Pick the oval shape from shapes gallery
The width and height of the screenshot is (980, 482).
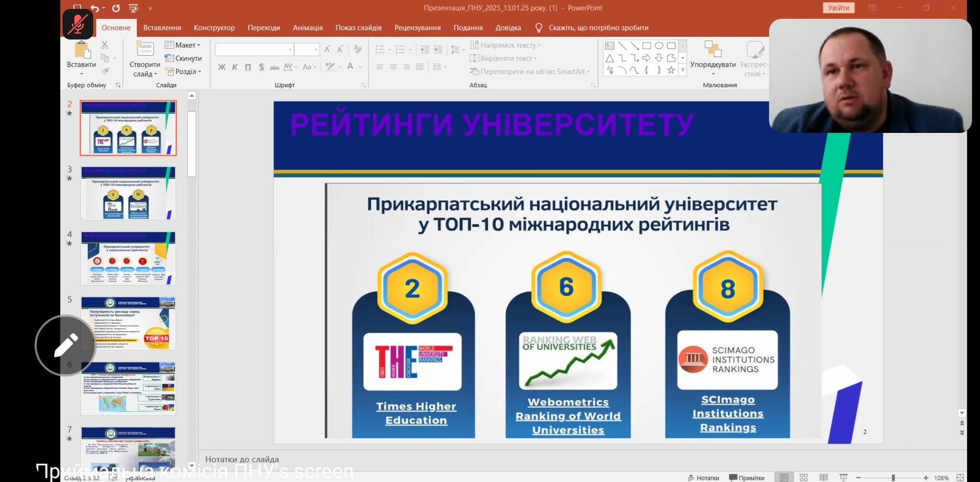tap(659, 46)
